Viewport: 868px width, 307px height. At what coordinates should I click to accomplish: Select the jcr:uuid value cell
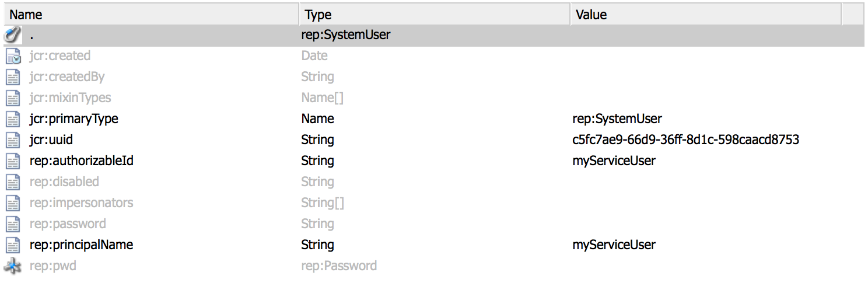685,140
